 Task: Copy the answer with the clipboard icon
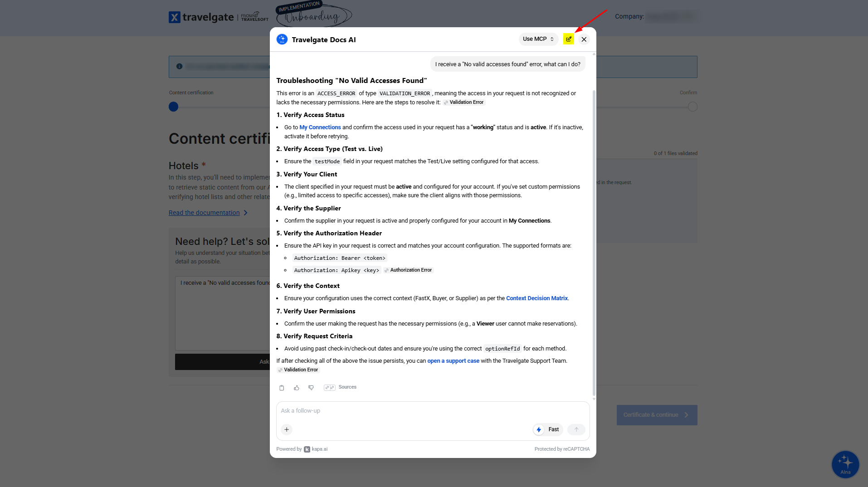(282, 388)
